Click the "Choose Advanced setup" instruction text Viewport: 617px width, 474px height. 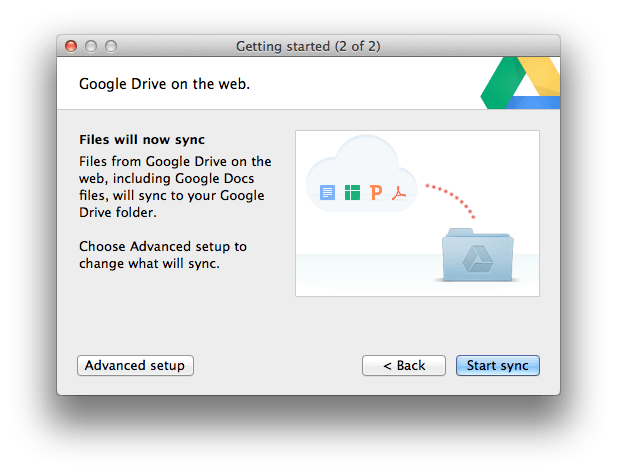click(x=163, y=255)
